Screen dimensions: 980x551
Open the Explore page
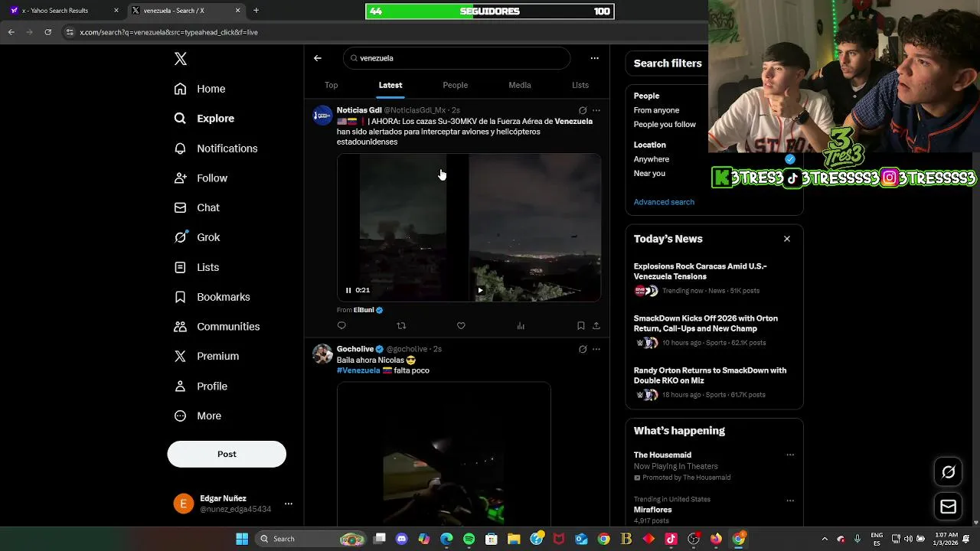[204, 119]
